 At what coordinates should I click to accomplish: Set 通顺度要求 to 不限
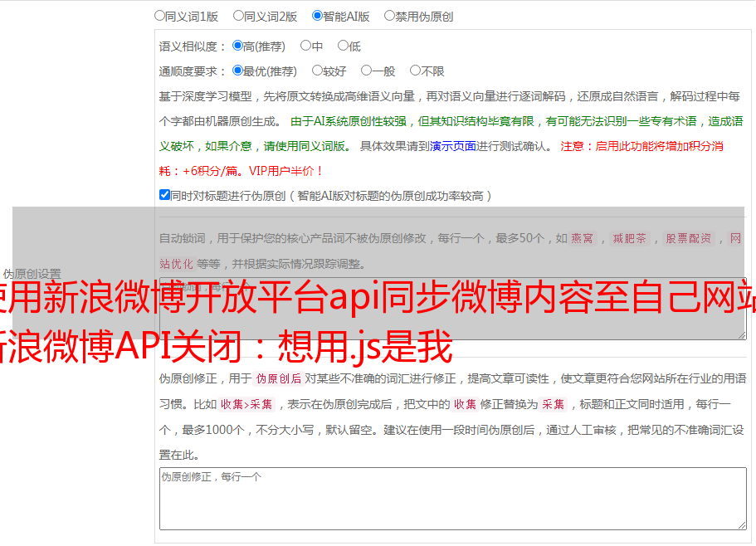point(415,71)
